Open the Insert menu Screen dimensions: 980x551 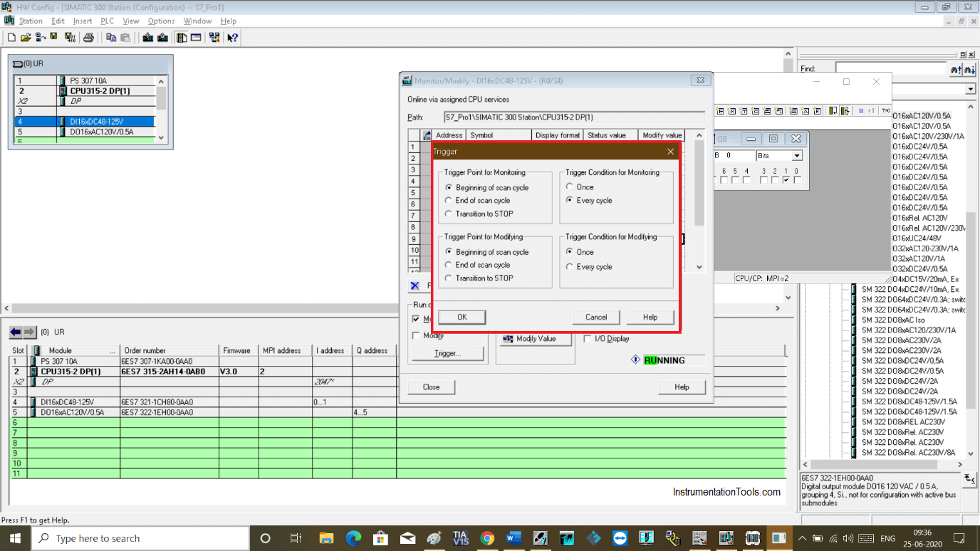click(83, 21)
